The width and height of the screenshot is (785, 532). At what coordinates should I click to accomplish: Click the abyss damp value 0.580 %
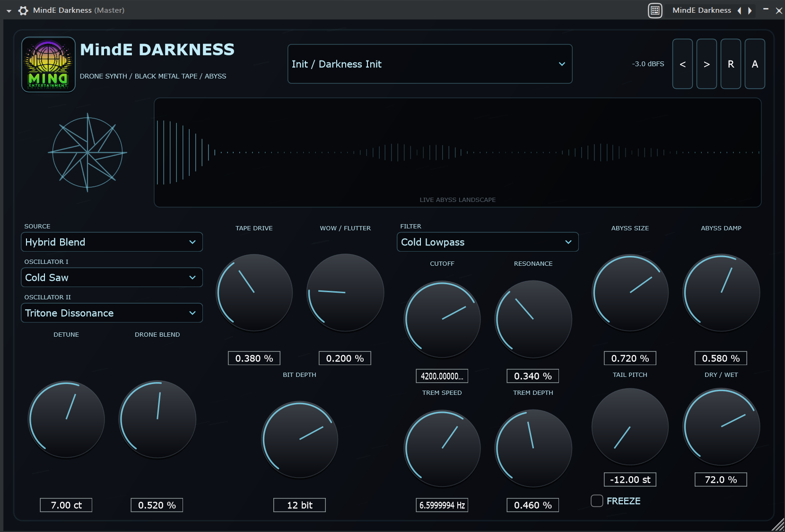coord(721,358)
